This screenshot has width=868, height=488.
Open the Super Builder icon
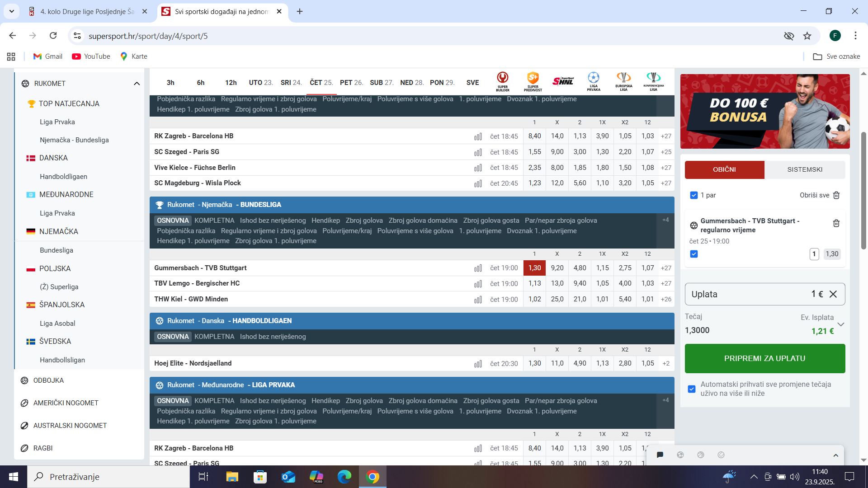(x=503, y=81)
